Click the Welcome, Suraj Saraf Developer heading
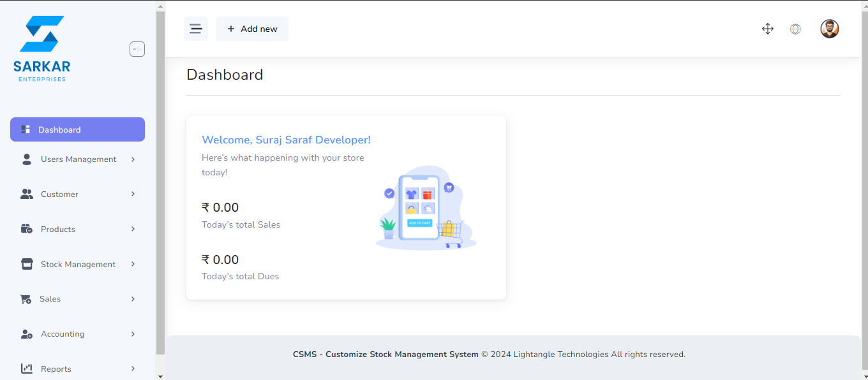Viewport: 868px width, 380px height. 286,140
